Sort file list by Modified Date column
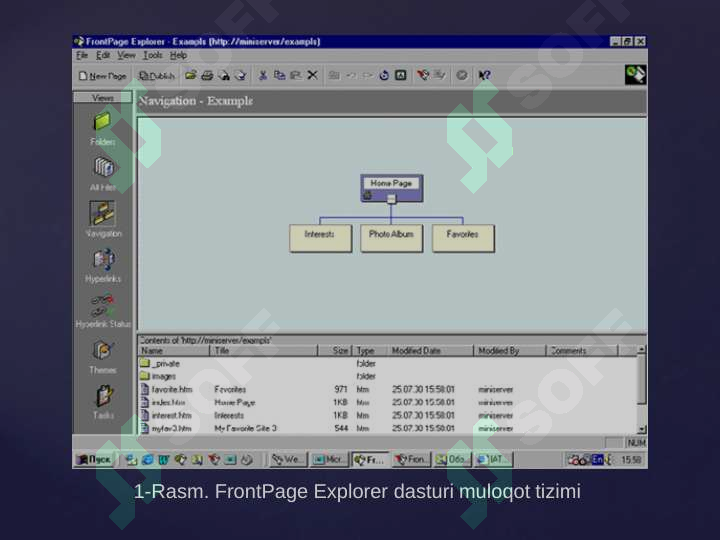The image size is (720, 540). click(431, 351)
